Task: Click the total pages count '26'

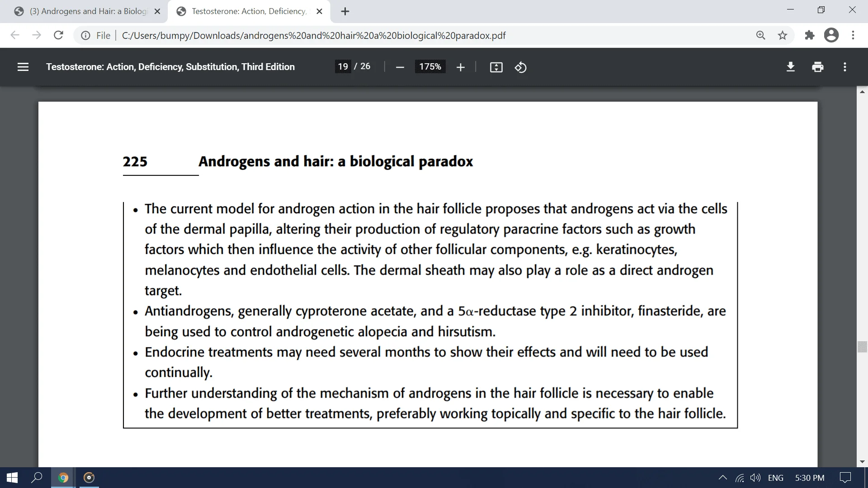Action: click(365, 66)
